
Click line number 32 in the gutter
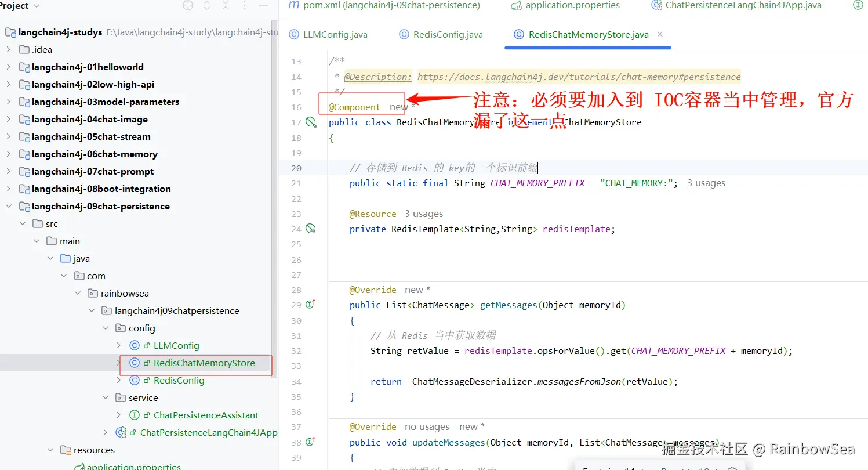pos(296,350)
